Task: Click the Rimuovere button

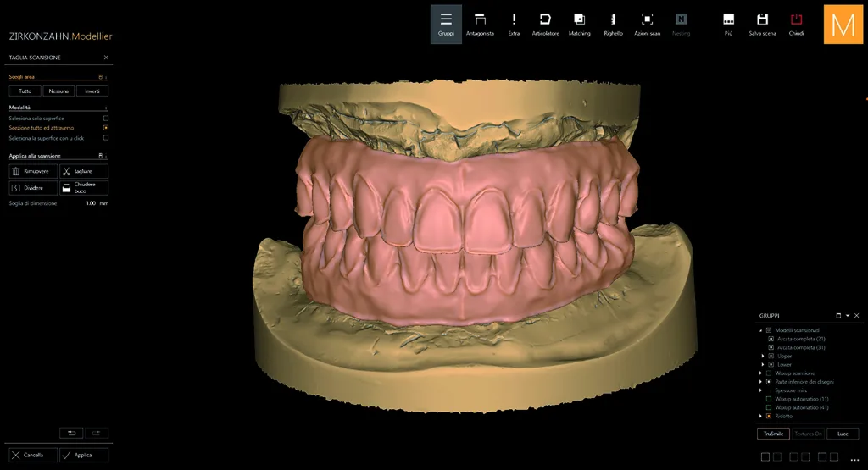Action: point(33,171)
